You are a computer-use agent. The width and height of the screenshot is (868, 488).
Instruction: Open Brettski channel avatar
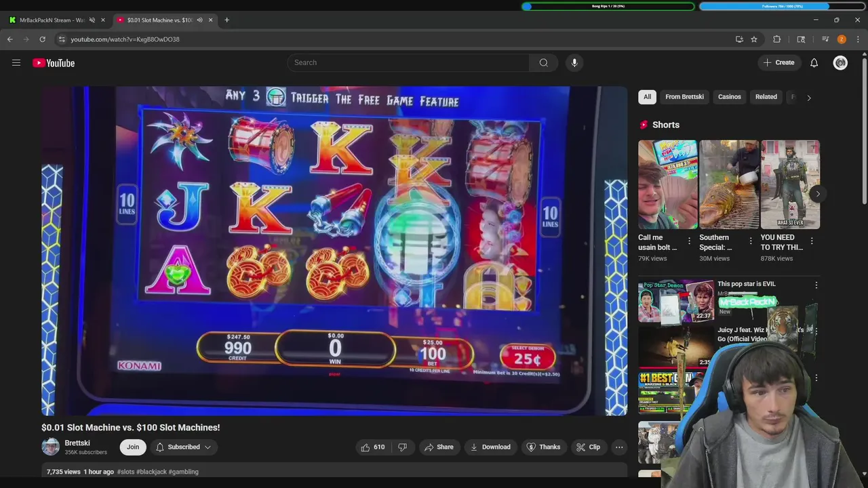51,447
